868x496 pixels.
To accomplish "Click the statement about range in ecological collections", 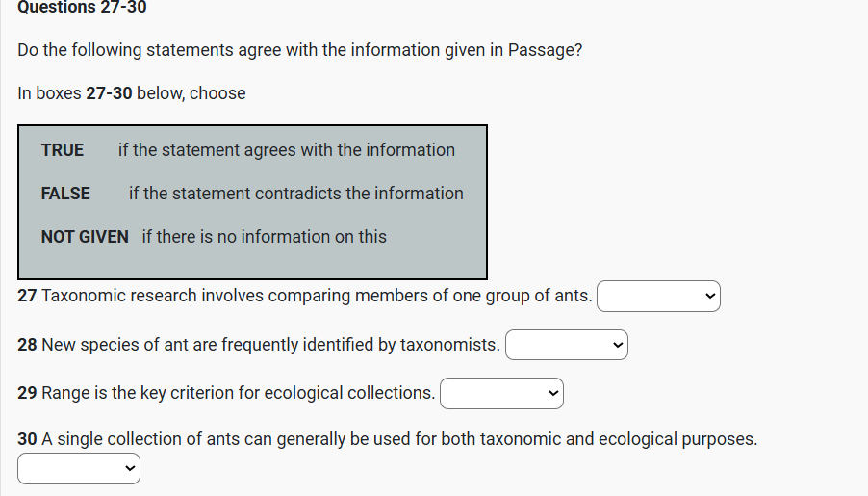I will [x=238, y=392].
